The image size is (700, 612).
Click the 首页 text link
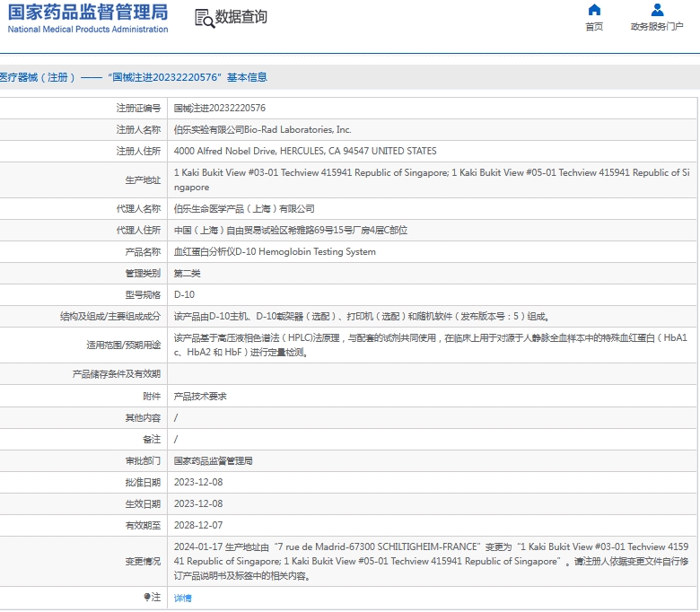click(x=594, y=27)
